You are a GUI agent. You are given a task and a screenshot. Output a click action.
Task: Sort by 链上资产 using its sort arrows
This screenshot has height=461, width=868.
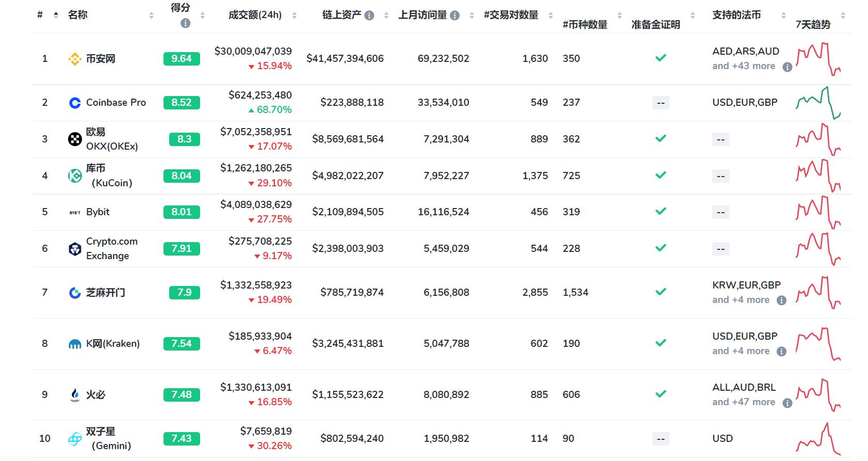pos(386,15)
